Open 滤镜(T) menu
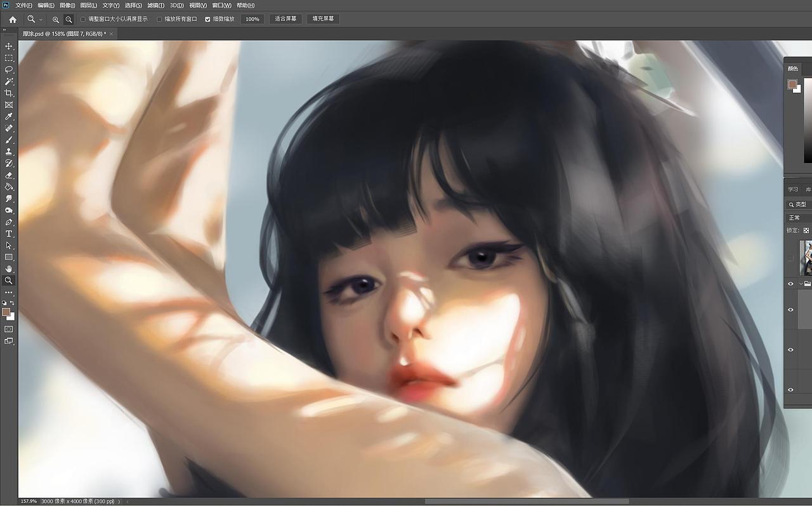Screen dimensions: 812x506 [156, 5]
